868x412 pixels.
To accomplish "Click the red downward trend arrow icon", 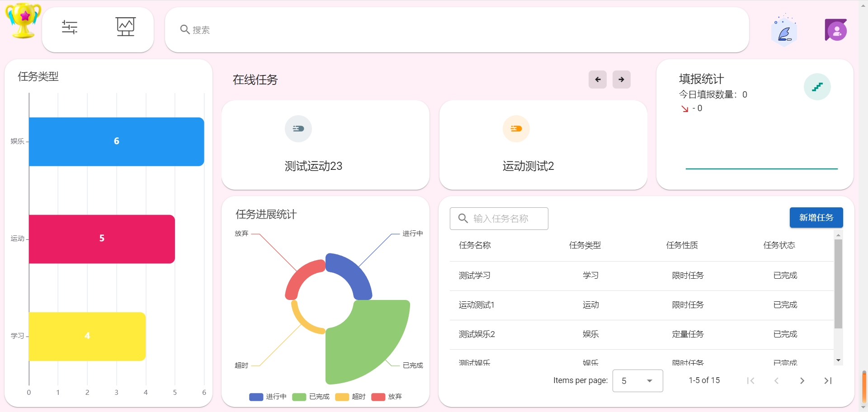I will pos(685,108).
